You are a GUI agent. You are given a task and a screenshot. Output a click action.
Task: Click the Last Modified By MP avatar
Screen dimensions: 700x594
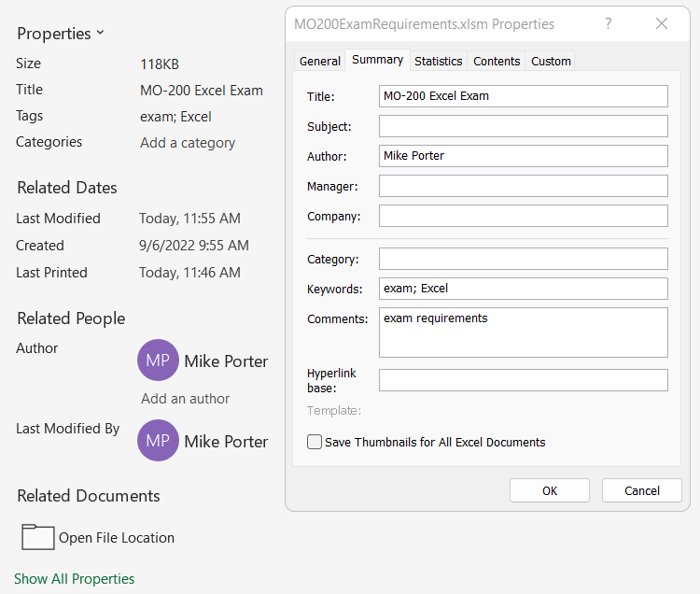158,441
